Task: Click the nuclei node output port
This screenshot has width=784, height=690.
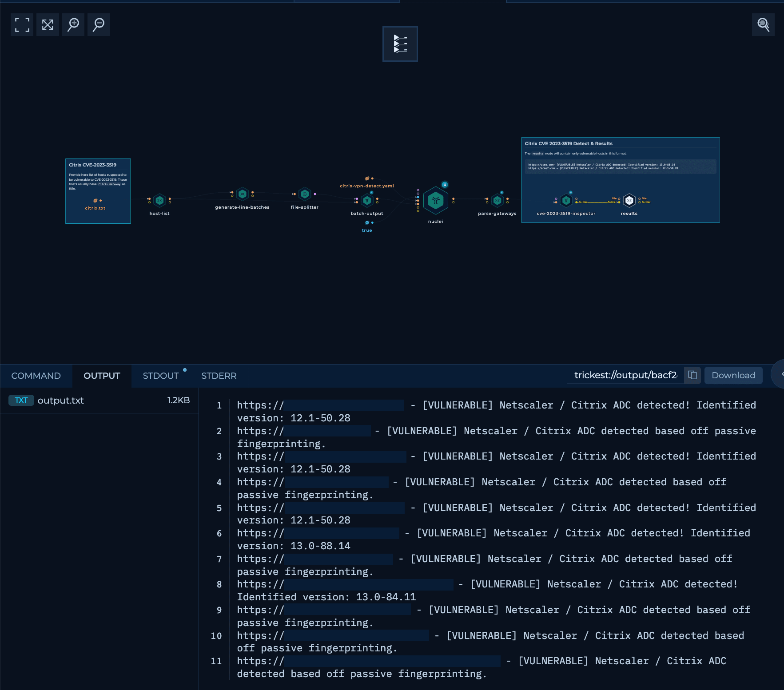Action: pos(453,199)
